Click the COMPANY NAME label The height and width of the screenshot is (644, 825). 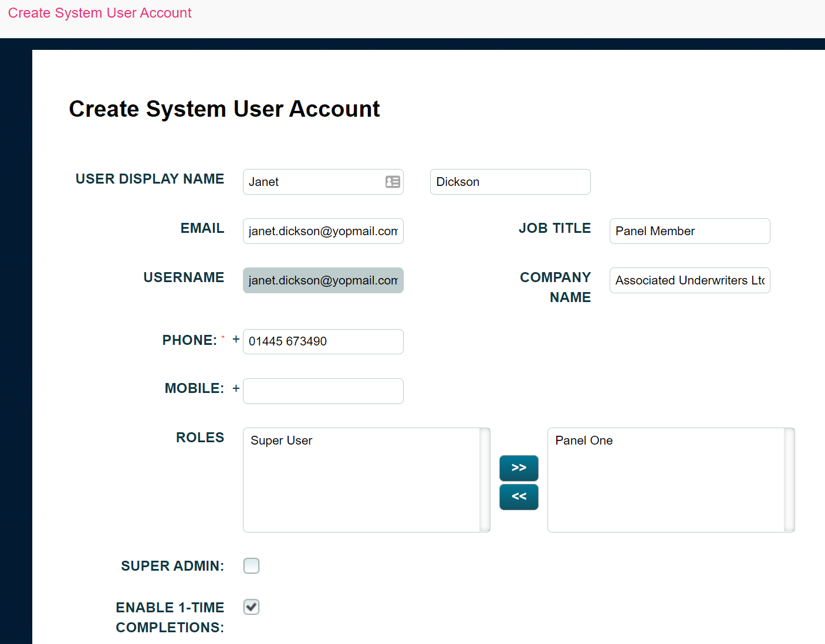coord(556,287)
